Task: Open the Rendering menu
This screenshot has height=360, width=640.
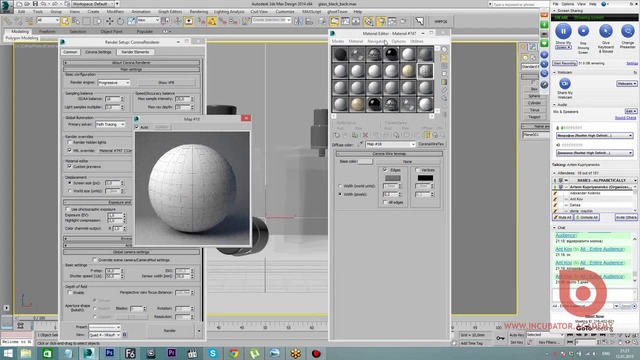Action: click(199, 11)
